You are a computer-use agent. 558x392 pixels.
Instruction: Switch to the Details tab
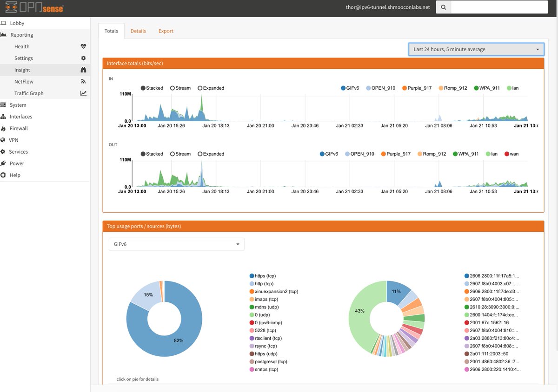coord(138,31)
